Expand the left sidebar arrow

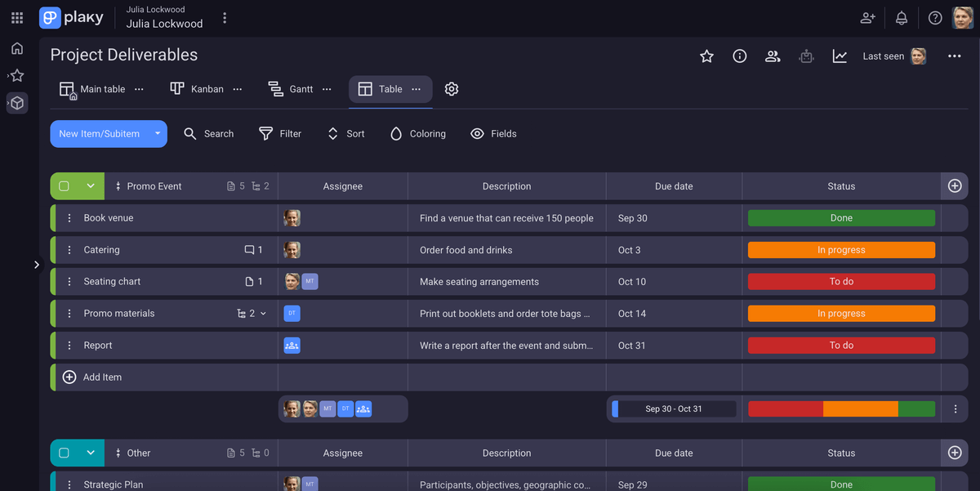36,264
